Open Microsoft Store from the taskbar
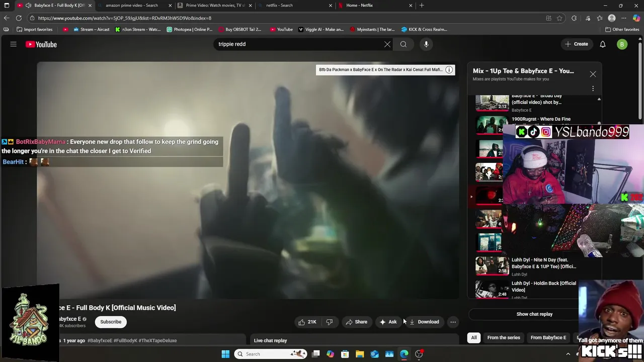This screenshot has width=644, height=362. tap(345, 354)
